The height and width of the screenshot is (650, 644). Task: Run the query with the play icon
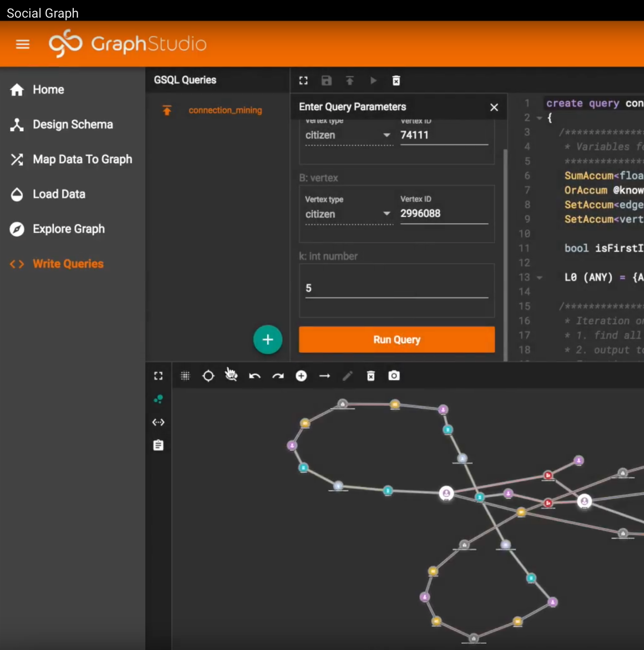click(x=373, y=80)
